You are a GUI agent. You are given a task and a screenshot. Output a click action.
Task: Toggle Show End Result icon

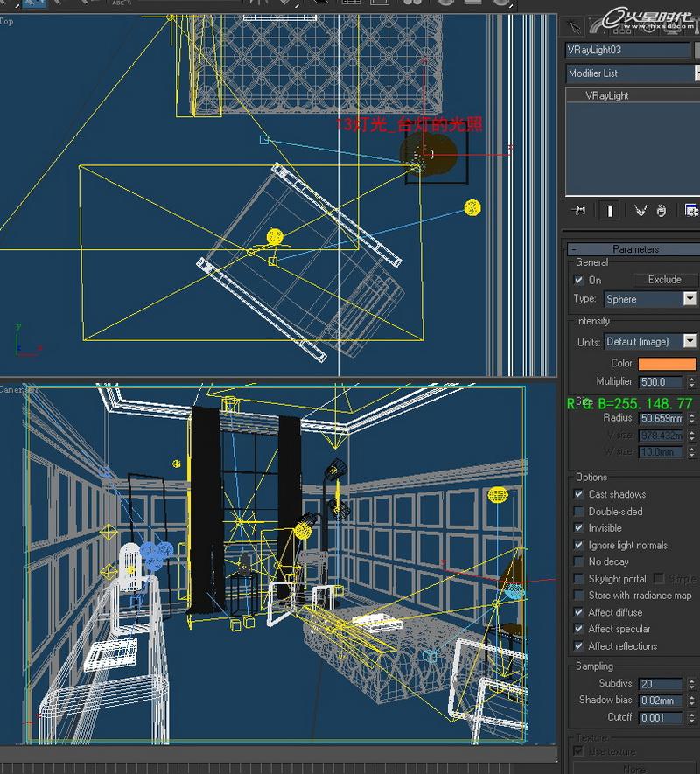pyautogui.click(x=610, y=211)
